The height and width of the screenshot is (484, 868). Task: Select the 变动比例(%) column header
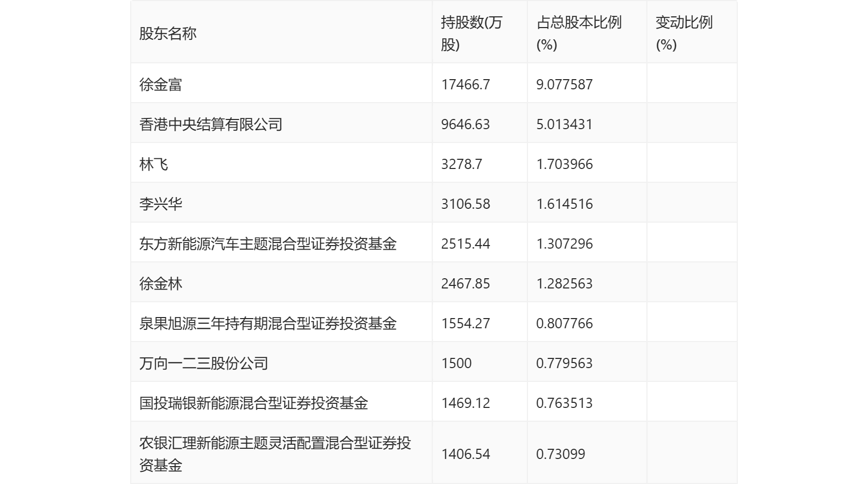click(684, 34)
